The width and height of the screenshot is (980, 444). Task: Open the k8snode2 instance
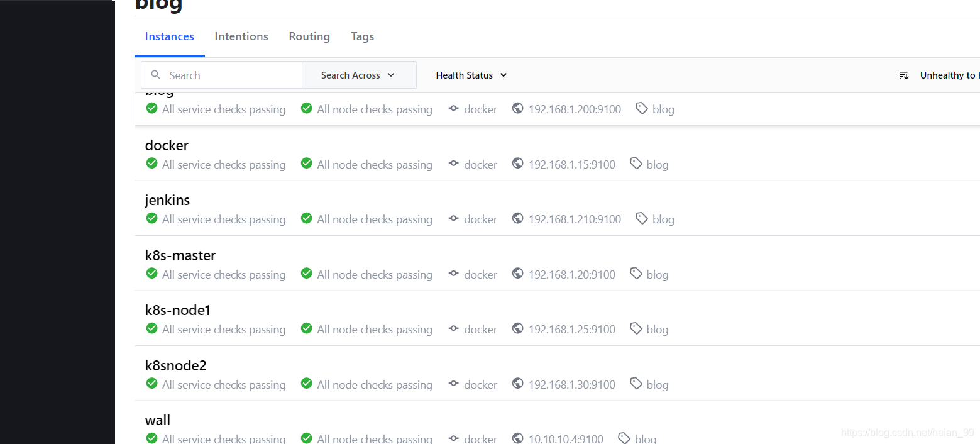[176, 365]
